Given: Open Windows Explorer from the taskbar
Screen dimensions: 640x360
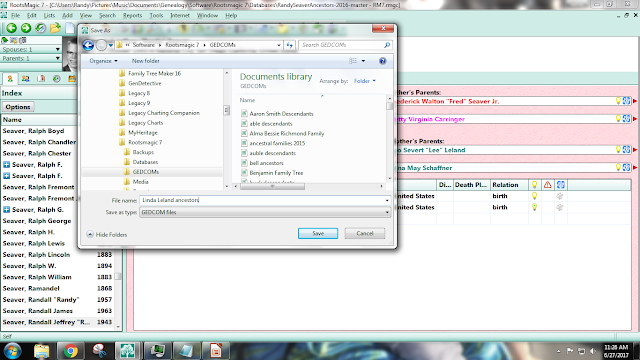Looking at the screenshot, I should (x=41, y=351).
